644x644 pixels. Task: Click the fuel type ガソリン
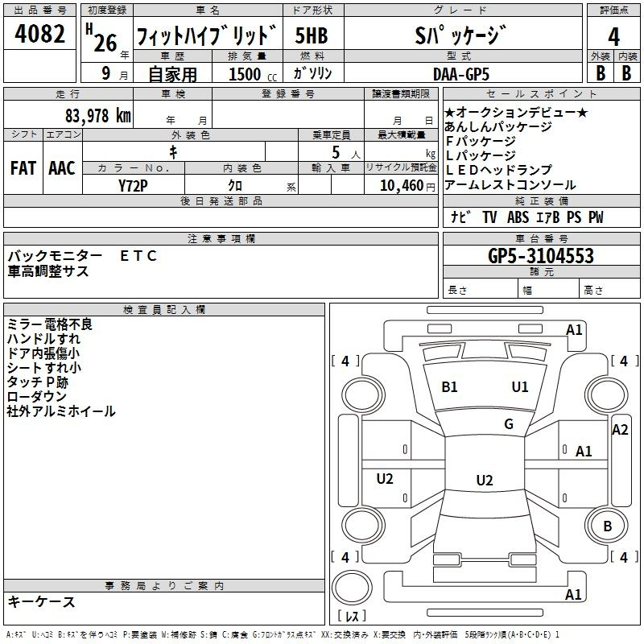pos(312,73)
